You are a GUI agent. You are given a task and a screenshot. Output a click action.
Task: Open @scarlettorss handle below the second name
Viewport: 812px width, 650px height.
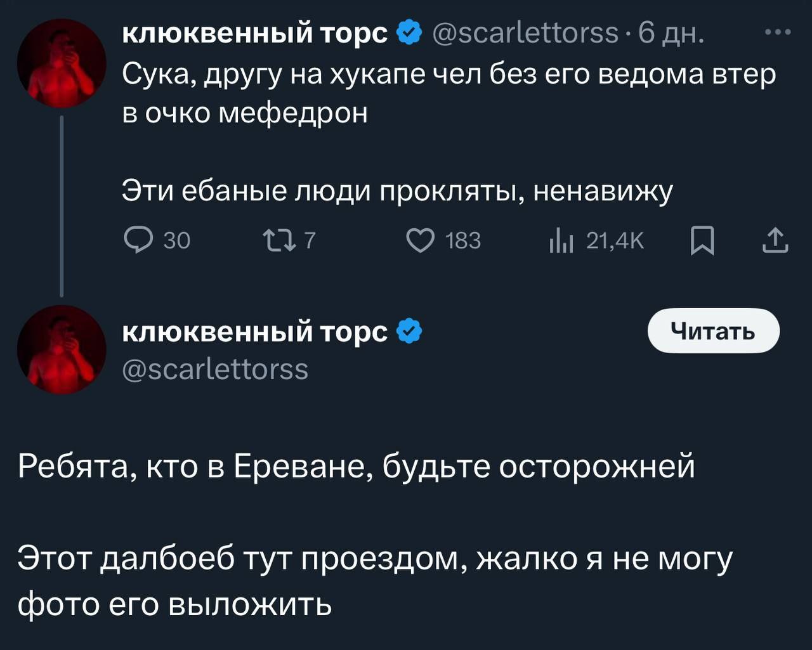tap(215, 369)
